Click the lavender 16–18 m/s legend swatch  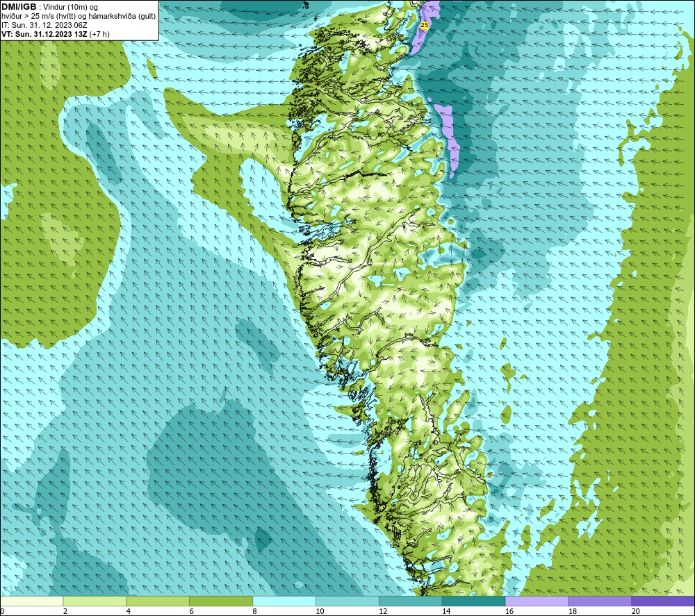(537, 601)
